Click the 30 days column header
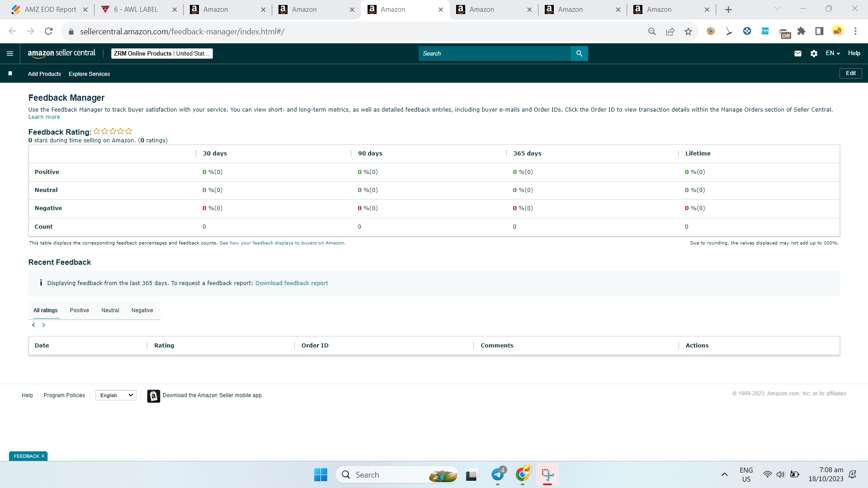This screenshot has height=488, width=868. click(215, 154)
